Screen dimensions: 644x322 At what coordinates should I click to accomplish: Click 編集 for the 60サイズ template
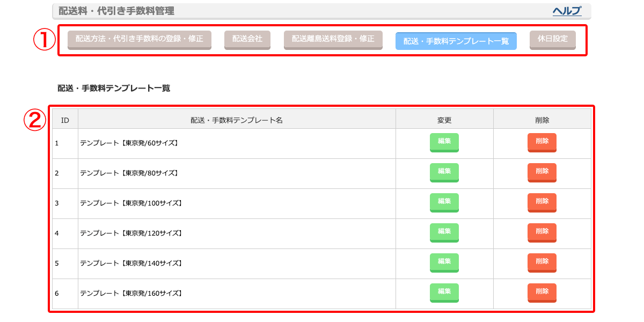pos(444,143)
